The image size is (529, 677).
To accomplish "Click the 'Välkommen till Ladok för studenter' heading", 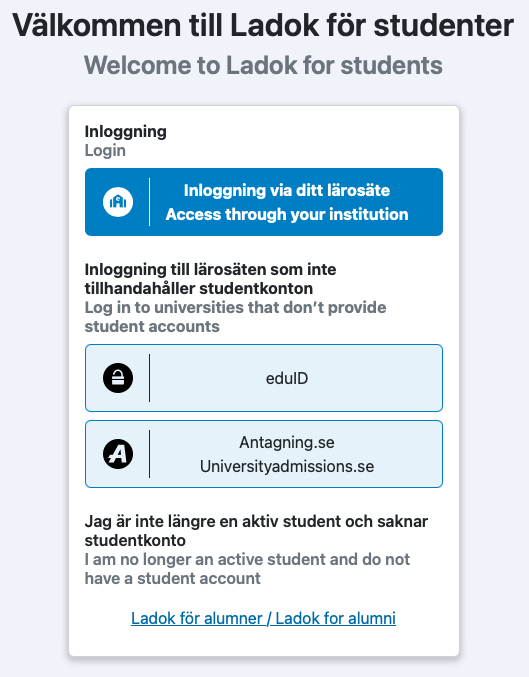I will point(263,25).
